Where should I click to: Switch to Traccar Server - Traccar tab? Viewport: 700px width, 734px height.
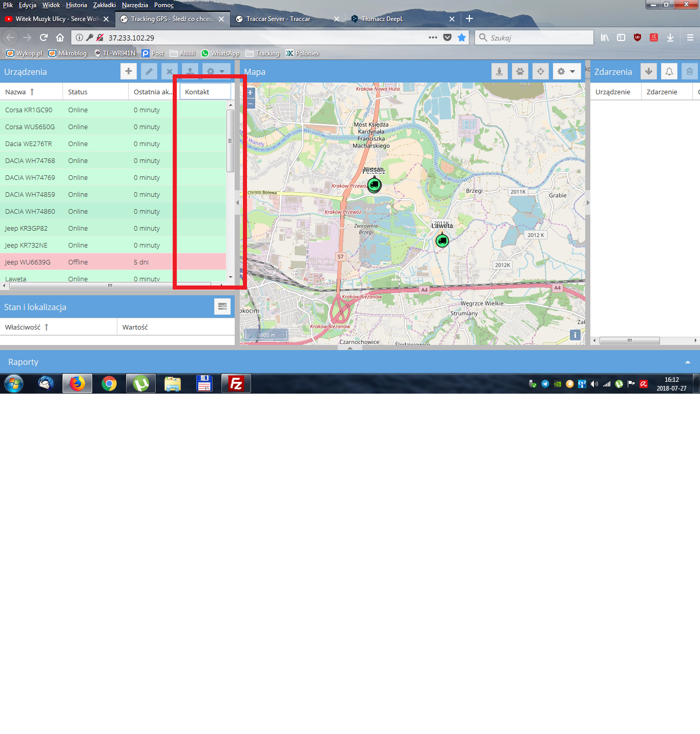(x=287, y=19)
